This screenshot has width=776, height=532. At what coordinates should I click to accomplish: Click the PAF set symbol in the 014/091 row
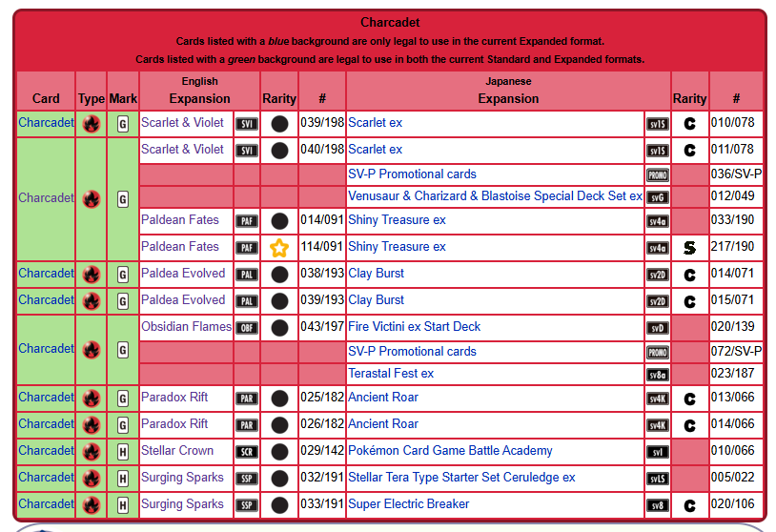(247, 221)
